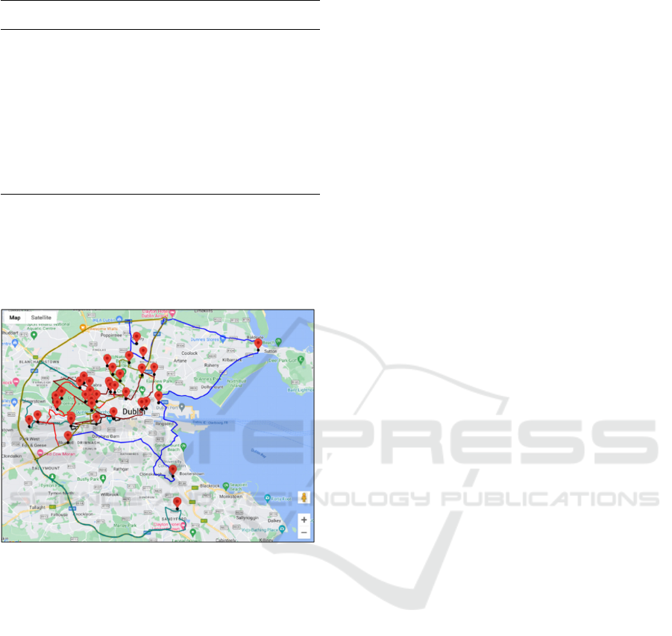
Task: Switch to the Satellite view tab
Action: coord(41,318)
